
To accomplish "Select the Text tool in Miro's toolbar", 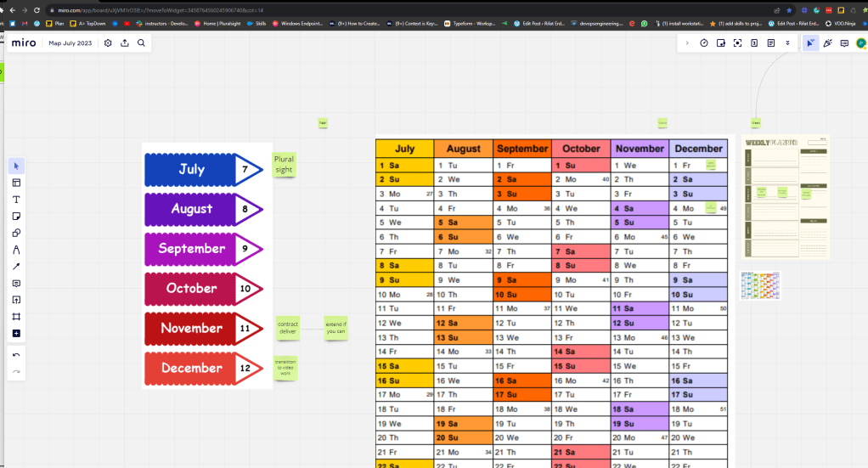I will click(16, 200).
